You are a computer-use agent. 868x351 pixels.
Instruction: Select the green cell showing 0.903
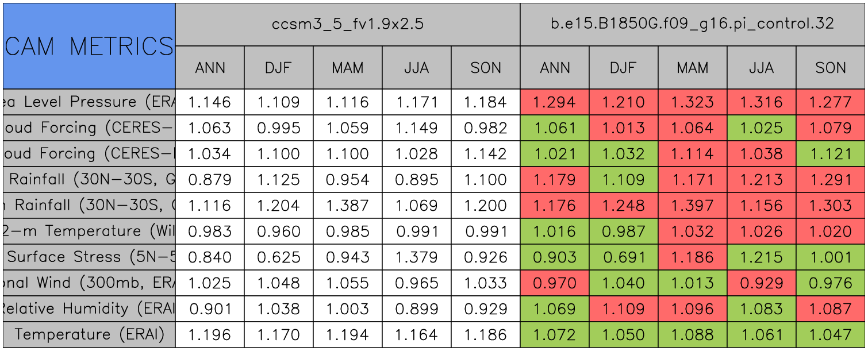tap(554, 257)
